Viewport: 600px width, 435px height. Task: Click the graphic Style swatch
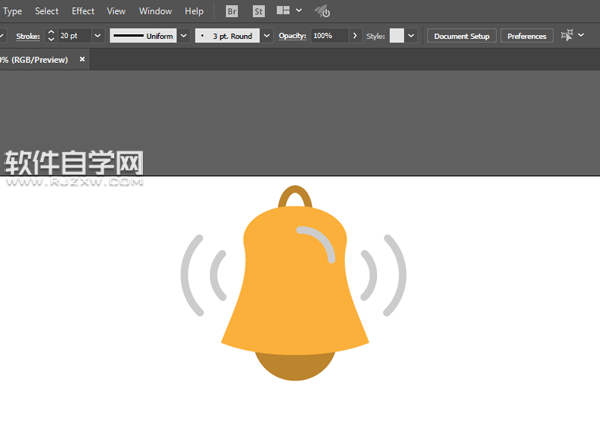pyautogui.click(x=397, y=36)
